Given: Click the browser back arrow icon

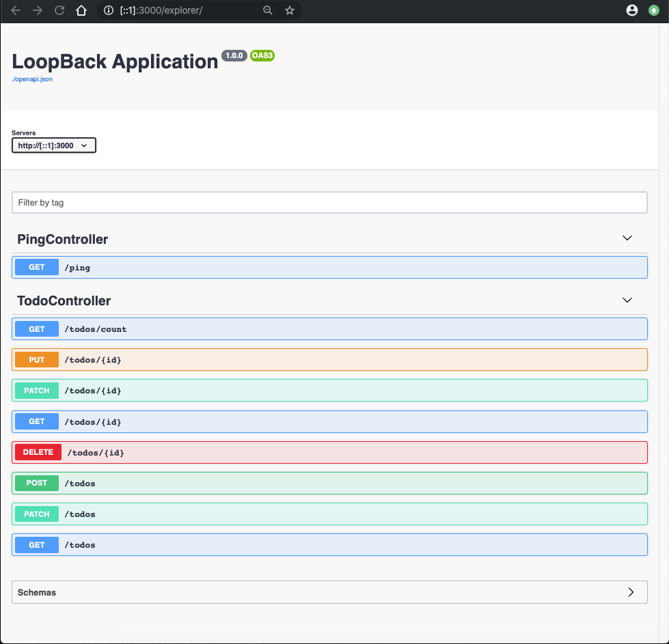Looking at the screenshot, I should pyautogui.click(x=16, y=10).
